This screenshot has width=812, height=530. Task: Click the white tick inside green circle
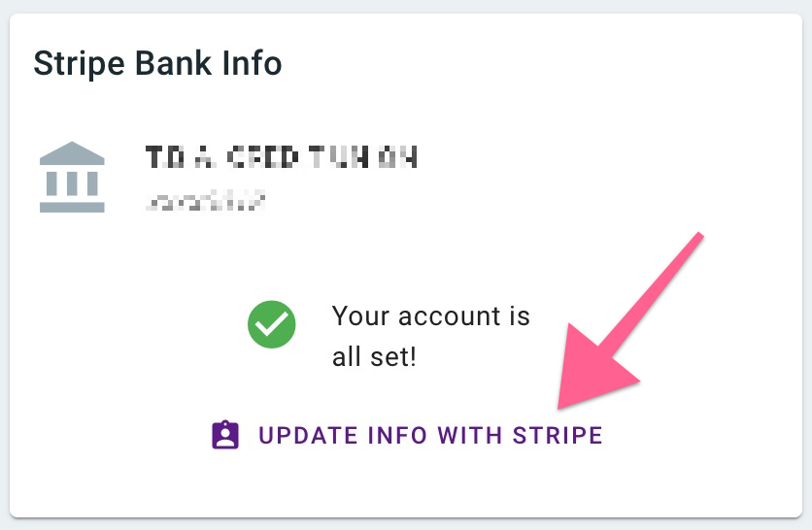pos(271,324)
